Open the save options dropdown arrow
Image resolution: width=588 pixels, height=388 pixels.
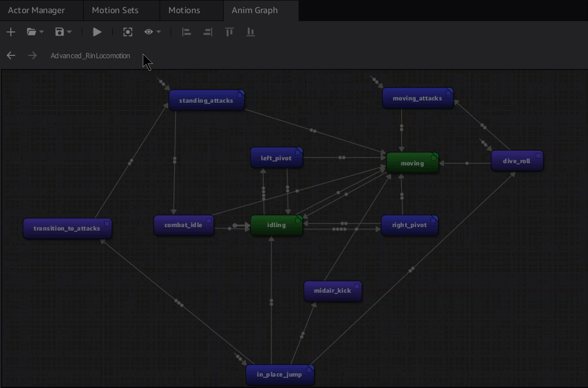coord(69,32)
